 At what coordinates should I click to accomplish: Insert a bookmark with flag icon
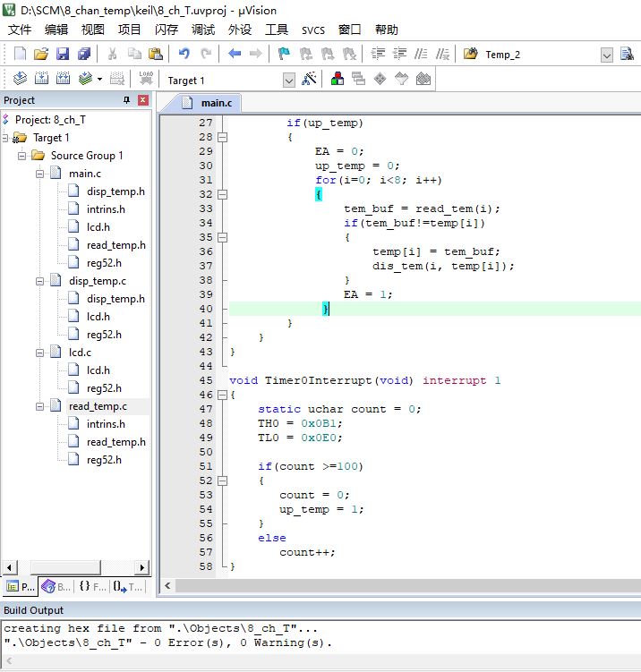tap(284, 54)
